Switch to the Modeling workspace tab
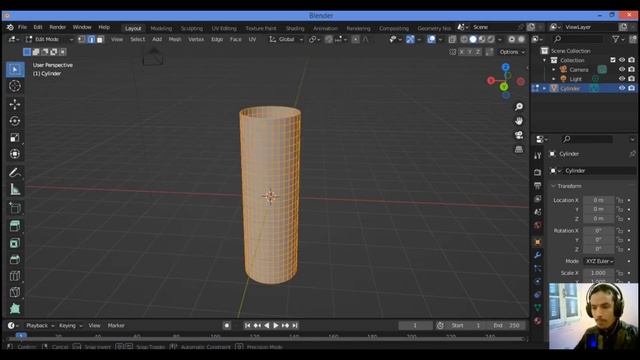This screenshot has height=360, width=640. click(x=161, y=28)
